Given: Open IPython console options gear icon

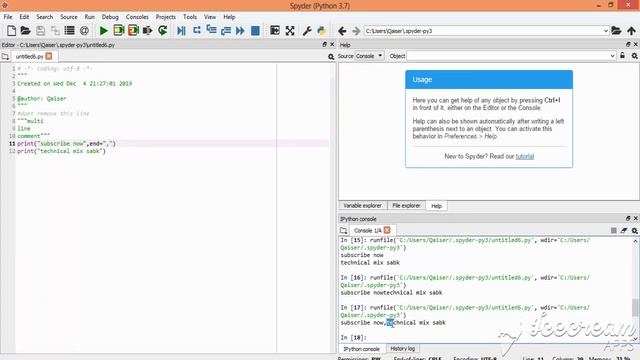Looking at the screenshot, I should tap(635, 231).
